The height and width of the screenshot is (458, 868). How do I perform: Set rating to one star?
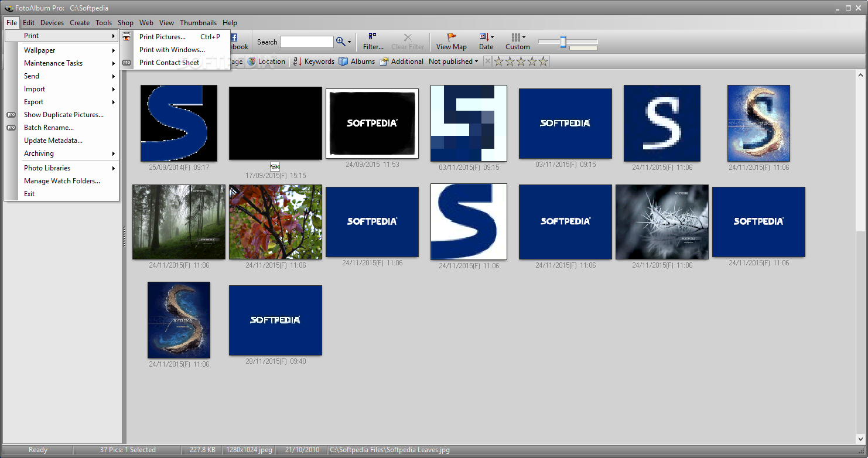(499, 61)
